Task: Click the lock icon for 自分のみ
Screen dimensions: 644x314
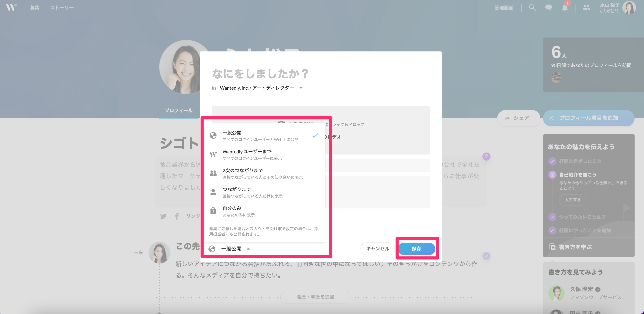Action: pos(213,210)
